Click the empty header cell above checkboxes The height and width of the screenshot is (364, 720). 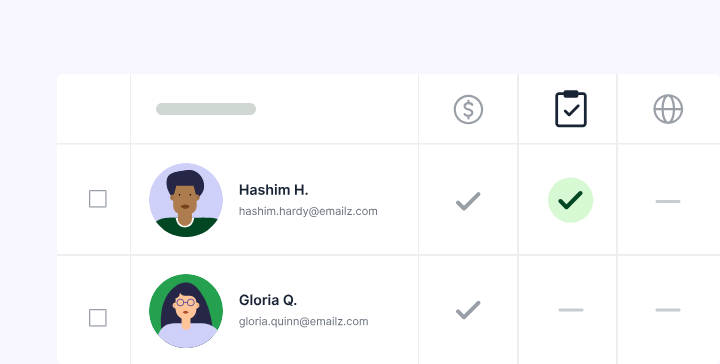click(94, 108)
